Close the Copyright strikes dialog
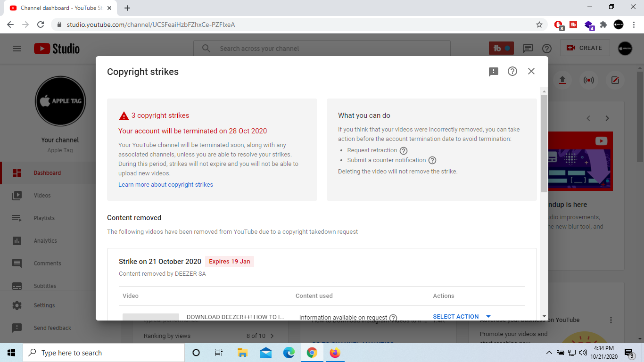644x362 pixels. pos(531,71)
